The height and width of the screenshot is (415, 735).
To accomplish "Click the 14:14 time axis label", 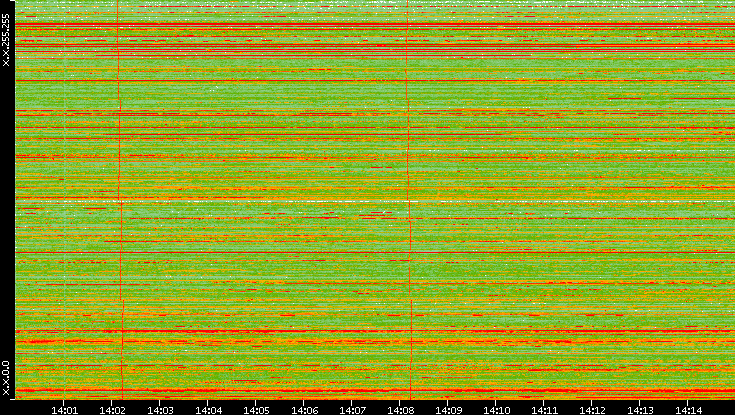I will pos(689,410).
